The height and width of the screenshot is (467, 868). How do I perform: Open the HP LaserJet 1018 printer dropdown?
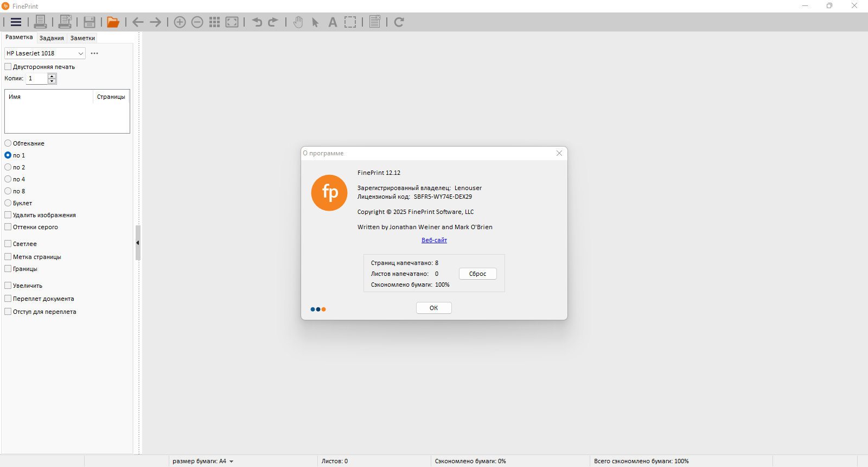point(45,53)
